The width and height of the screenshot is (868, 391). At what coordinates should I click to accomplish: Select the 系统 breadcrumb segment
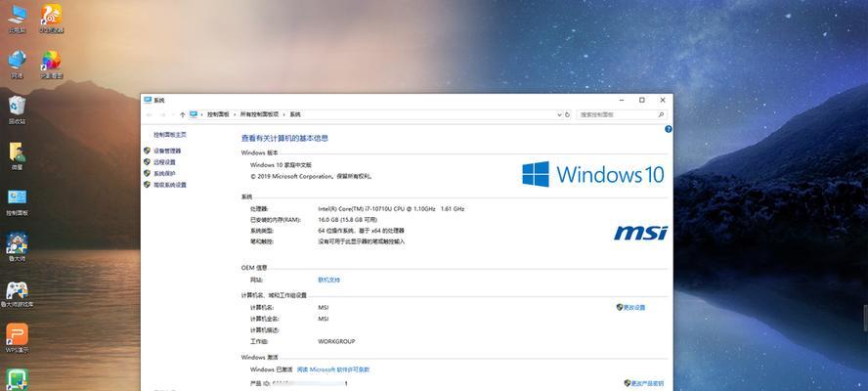pyautogui.click(x=295, y=114)
